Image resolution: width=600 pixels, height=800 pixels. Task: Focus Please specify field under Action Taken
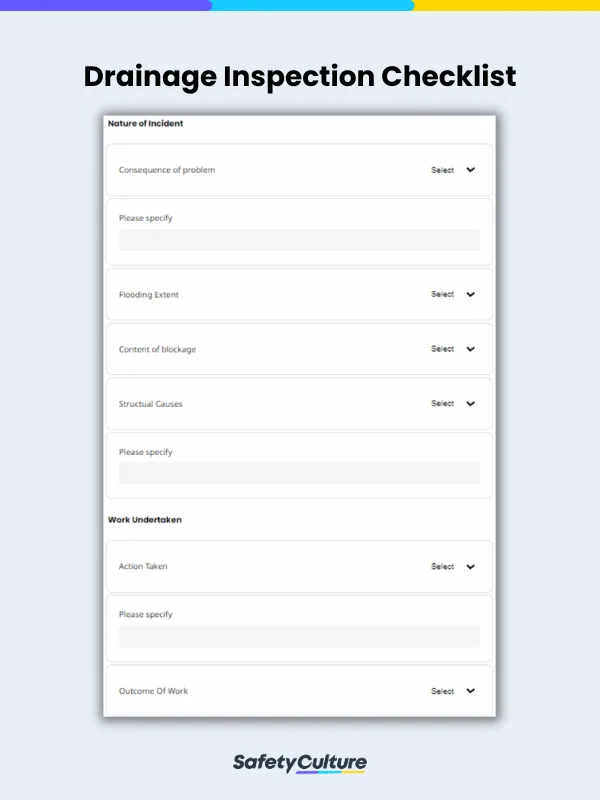[x=299, y=636]
